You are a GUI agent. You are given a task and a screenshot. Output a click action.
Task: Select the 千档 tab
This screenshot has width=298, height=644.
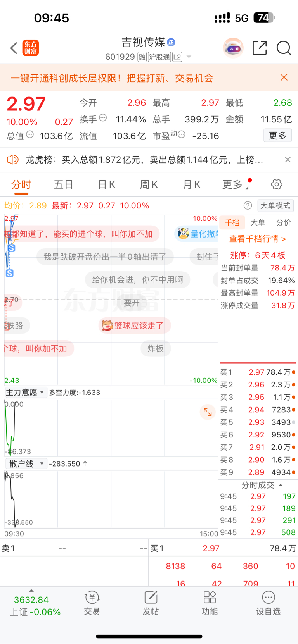coord(232,223)
